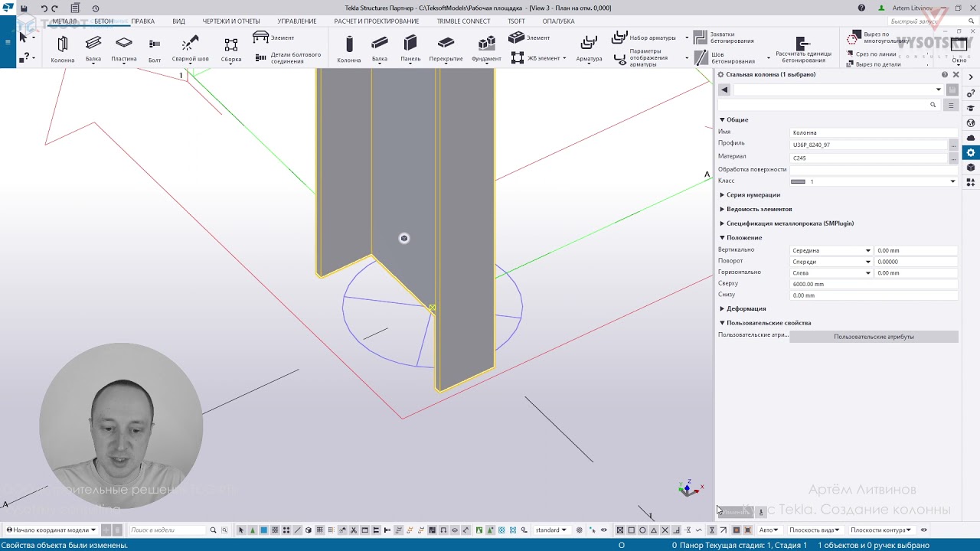Click the Имя field with Колонна

(874, 132)
